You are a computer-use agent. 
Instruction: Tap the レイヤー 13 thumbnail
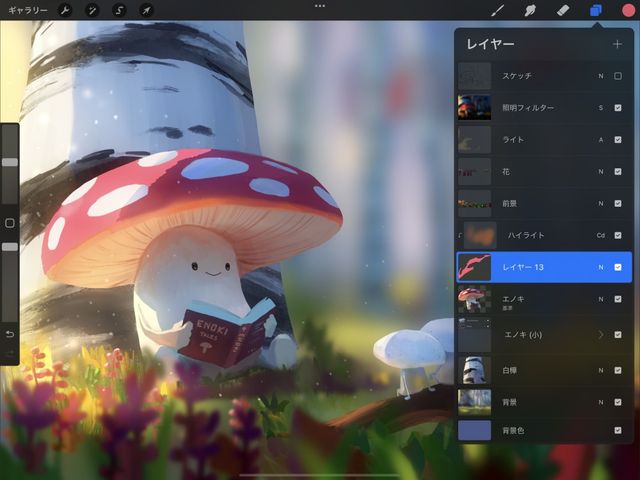coord(474,267)
